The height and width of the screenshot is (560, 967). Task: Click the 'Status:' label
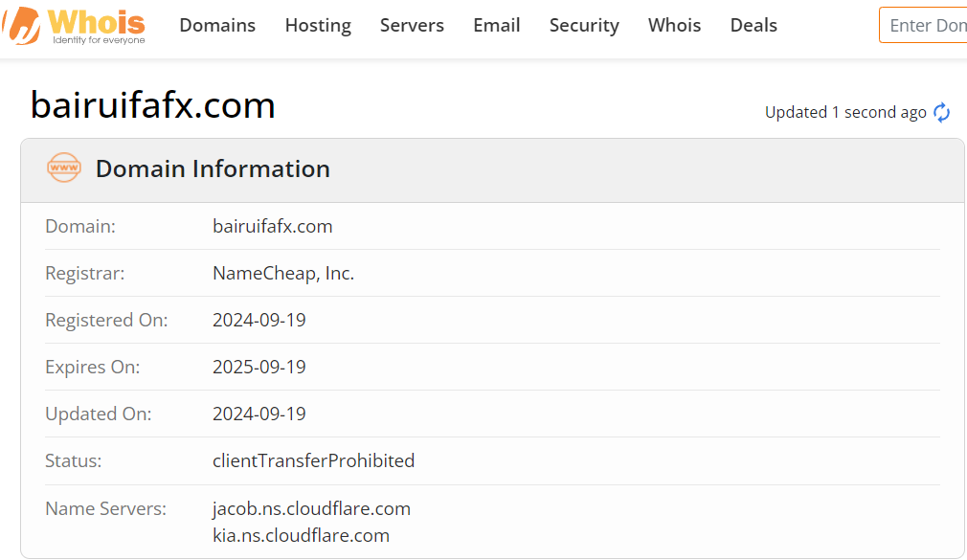click(x=74, y=460)
